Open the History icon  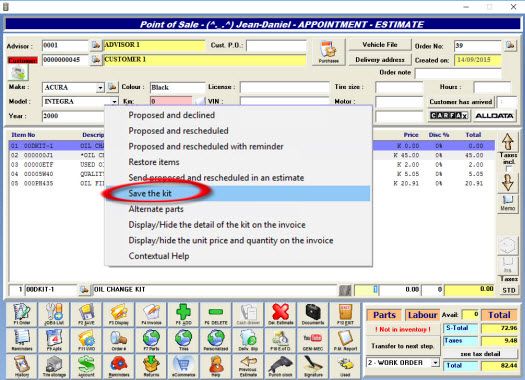pyautogui.click(x=22, y=366)
